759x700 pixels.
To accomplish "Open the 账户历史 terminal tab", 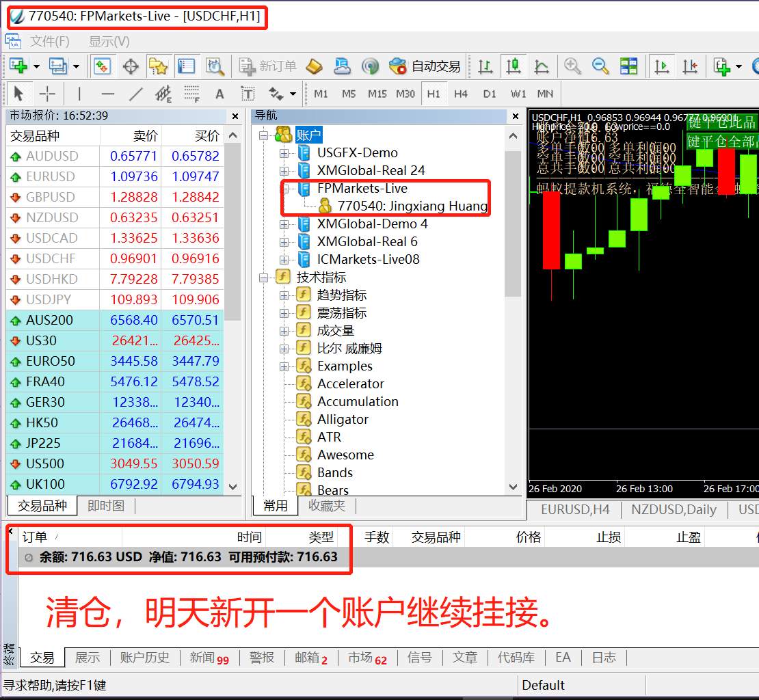I will pos(144,658).
